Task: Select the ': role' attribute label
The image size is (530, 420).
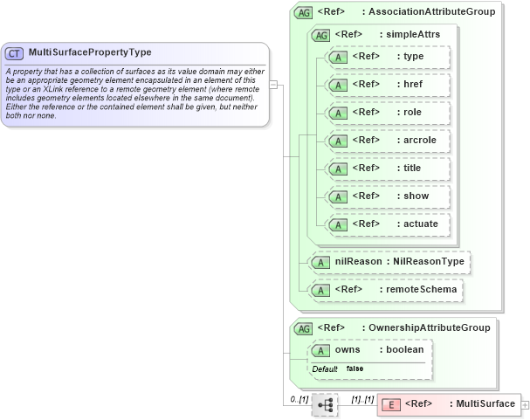Action: click(x=410, y=112)
